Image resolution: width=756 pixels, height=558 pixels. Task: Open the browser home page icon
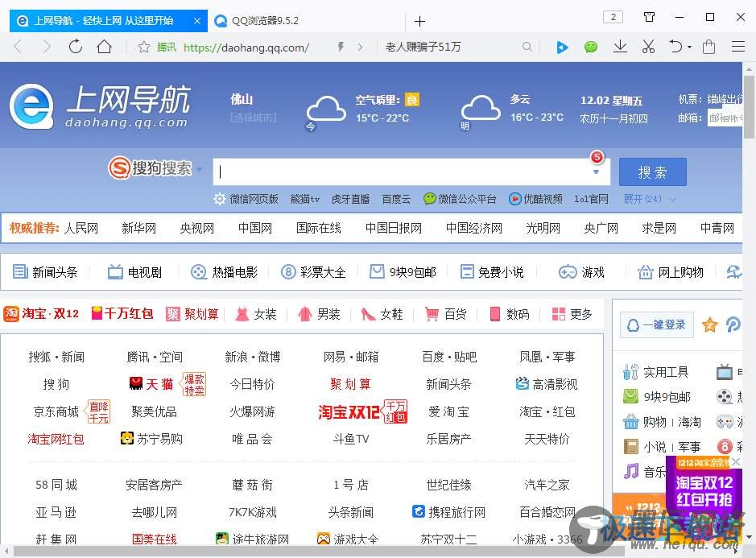104,47
